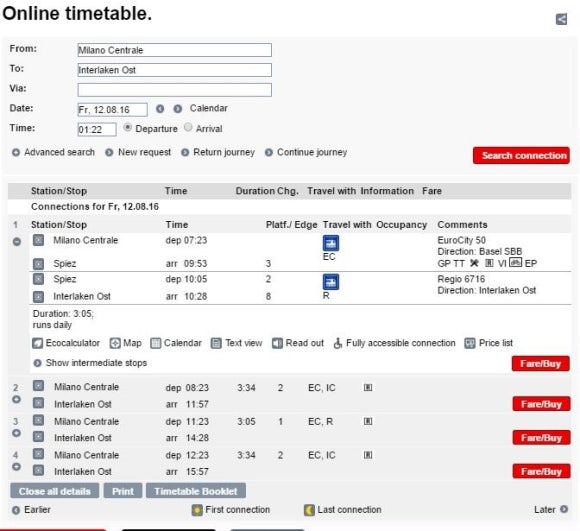Image resolution: width=580 pixels, height=531 pixels.
Task: Collapse connection 1 details
Action: (x=17, y=241)
